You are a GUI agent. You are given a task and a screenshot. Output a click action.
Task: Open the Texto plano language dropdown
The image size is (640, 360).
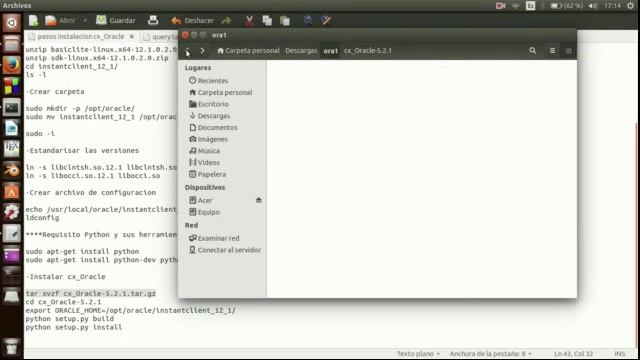coord(418,353)
